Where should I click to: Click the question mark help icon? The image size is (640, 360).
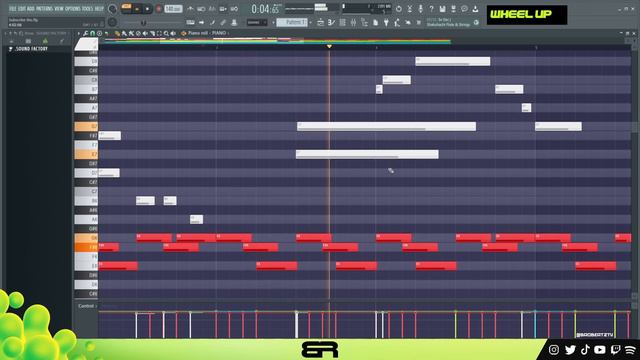coord(431,9)
